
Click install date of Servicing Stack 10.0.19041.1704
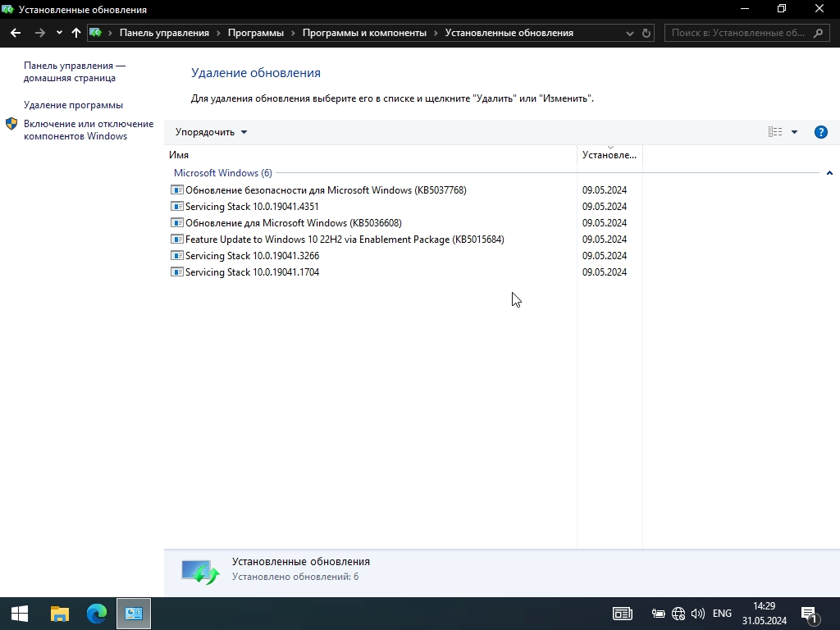(605, 272)
